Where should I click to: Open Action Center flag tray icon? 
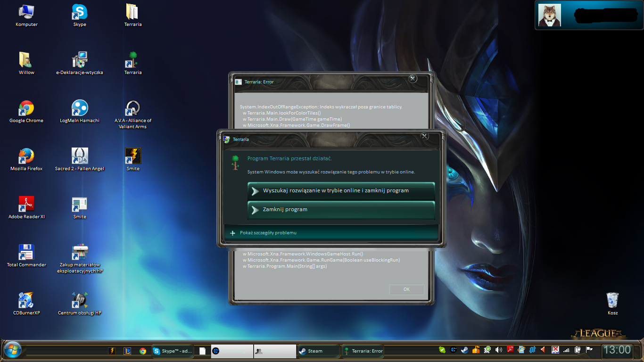pyautogui.click(x=589, y=350)
